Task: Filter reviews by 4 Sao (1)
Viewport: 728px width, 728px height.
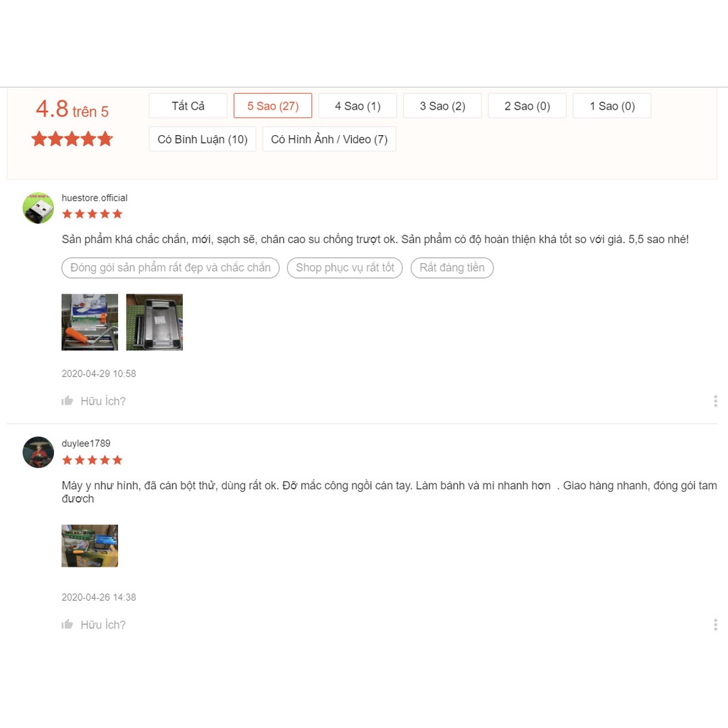Action: [358, 106]
